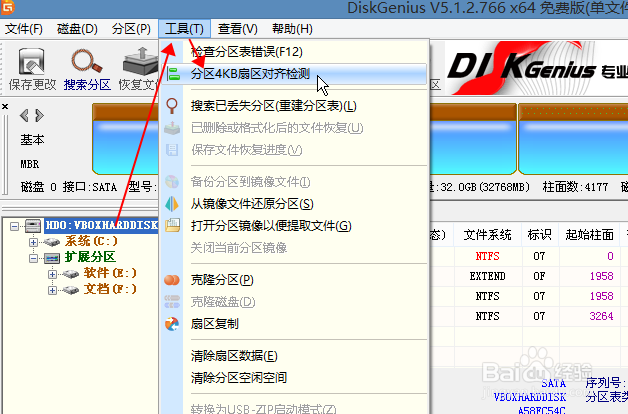
Task: Select 扩展分区 in the disk tree
Action: (x=90, y=257)
